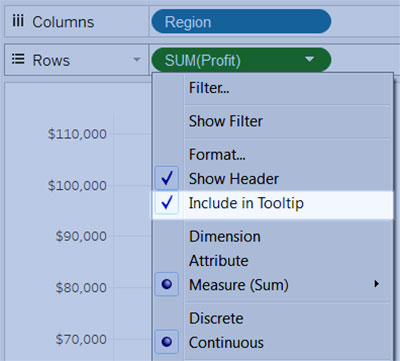Switch field to Discrete

[x=216, y=318]
